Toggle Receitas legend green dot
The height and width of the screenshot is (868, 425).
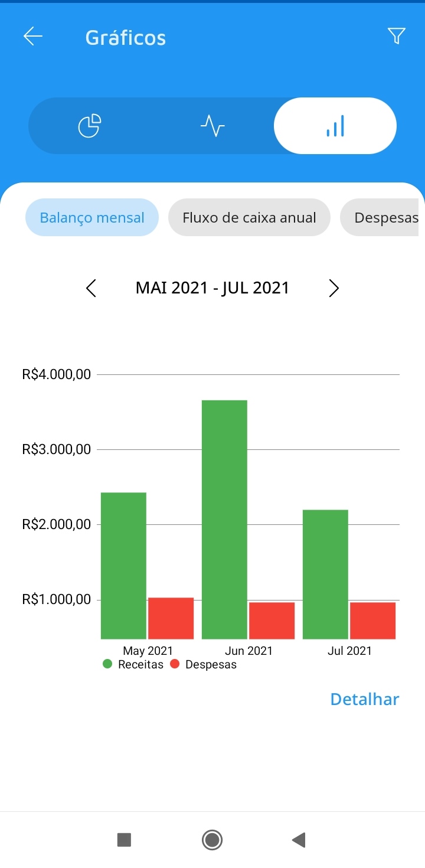[107, 664]
